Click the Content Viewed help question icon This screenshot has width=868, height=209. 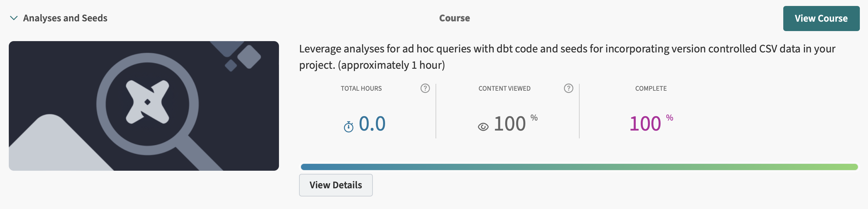568,88
